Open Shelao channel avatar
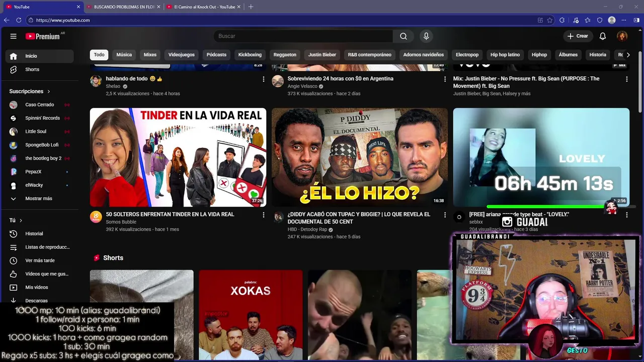This screenshot has height=362, width=644. (96, 81)
